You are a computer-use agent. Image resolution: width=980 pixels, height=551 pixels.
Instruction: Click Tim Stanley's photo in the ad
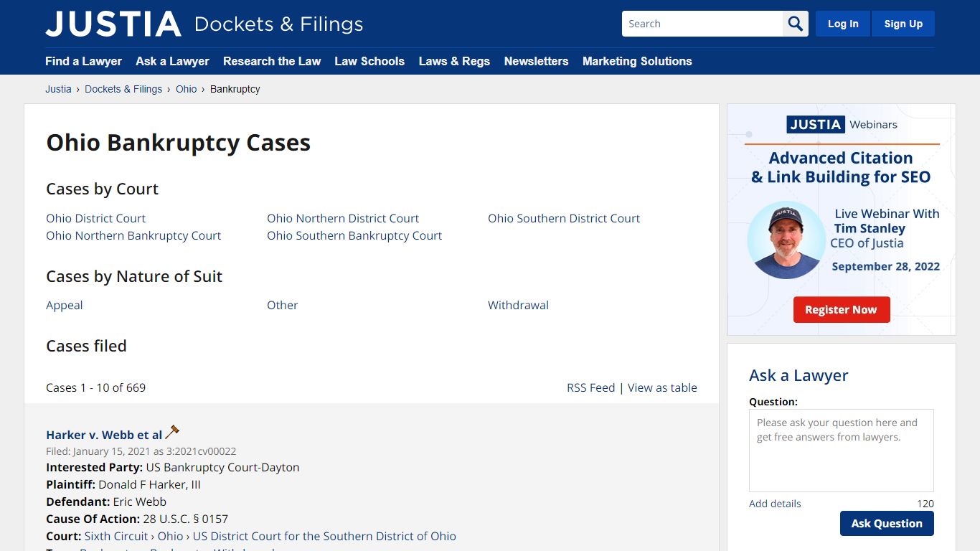pos(786,240)
